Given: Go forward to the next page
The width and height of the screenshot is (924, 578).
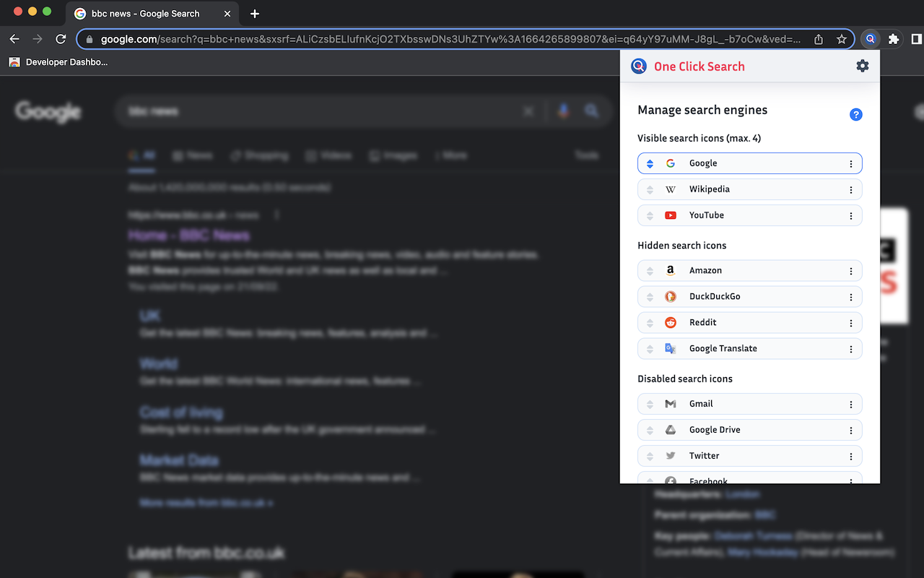Looking at the screenshot, I should tap(38, 39).
